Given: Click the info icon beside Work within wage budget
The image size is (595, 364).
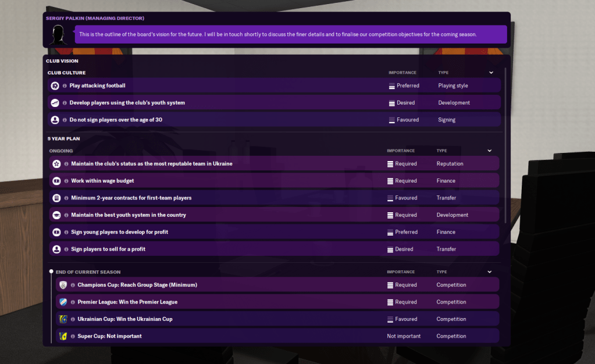Looking at the screenshot, I should [x=66, y=181].
